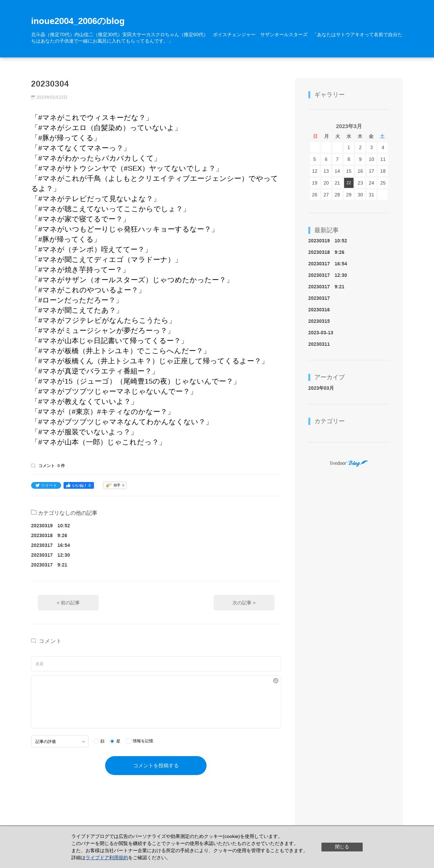This screenshot has width=434, height=868.
Task: Open related article 20230317 9:21 below post
Action: tap(49, 565)
